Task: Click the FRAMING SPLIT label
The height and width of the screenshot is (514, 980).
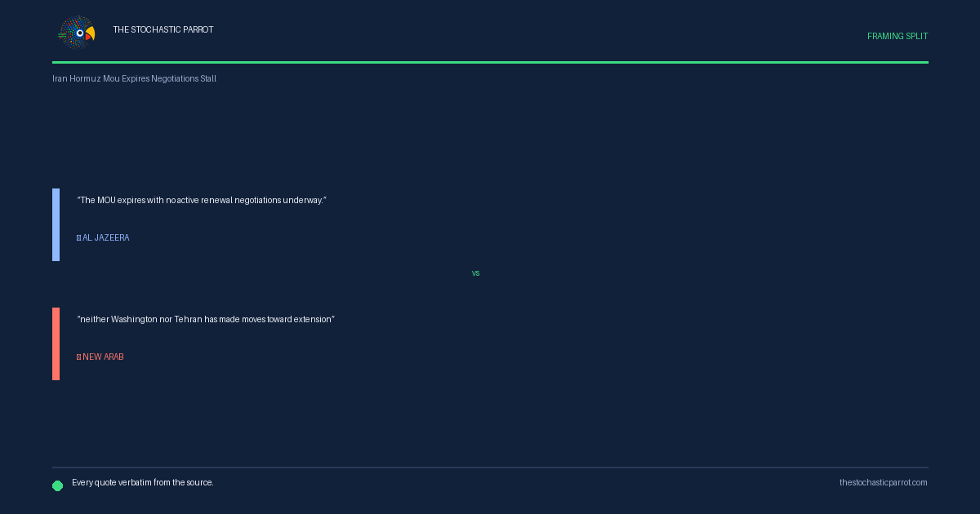Action: 898,37
